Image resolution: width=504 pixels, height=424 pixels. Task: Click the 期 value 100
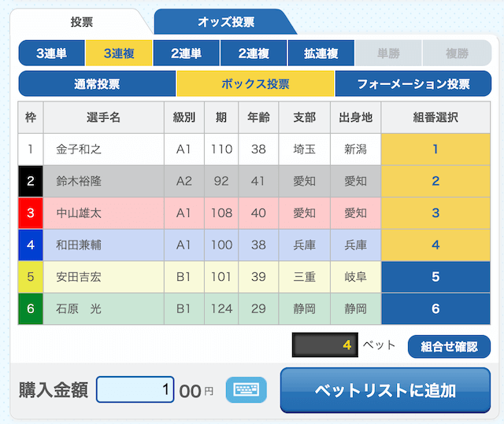pyautogui.click(x=221, y=245)
